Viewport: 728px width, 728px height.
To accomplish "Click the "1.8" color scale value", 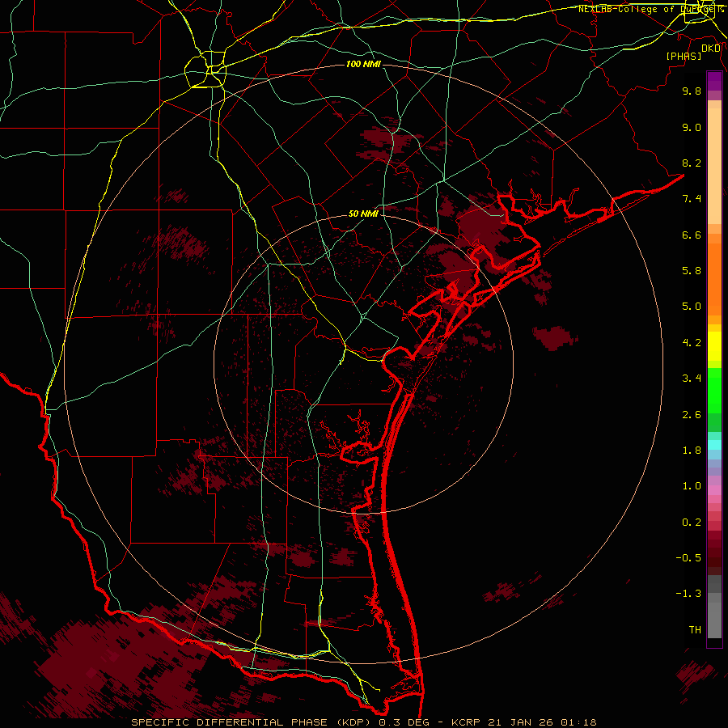I will tap(692, 451).
